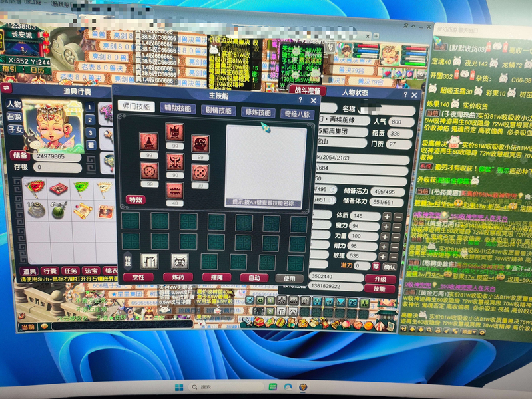Image resolution: width=532 pixels, height=399 pixels.
Task: Toggle the lock icon in chat window
Action: 438,330
